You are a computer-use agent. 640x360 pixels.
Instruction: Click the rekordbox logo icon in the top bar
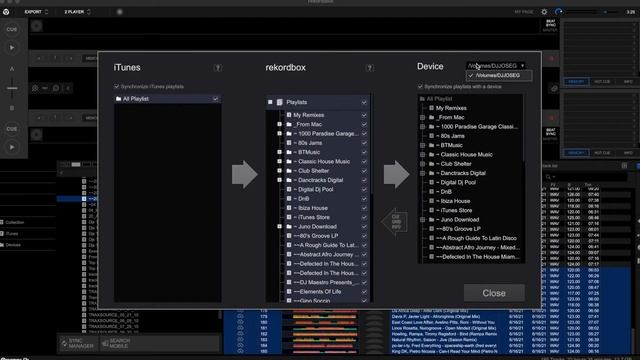(x=6, y=12)
